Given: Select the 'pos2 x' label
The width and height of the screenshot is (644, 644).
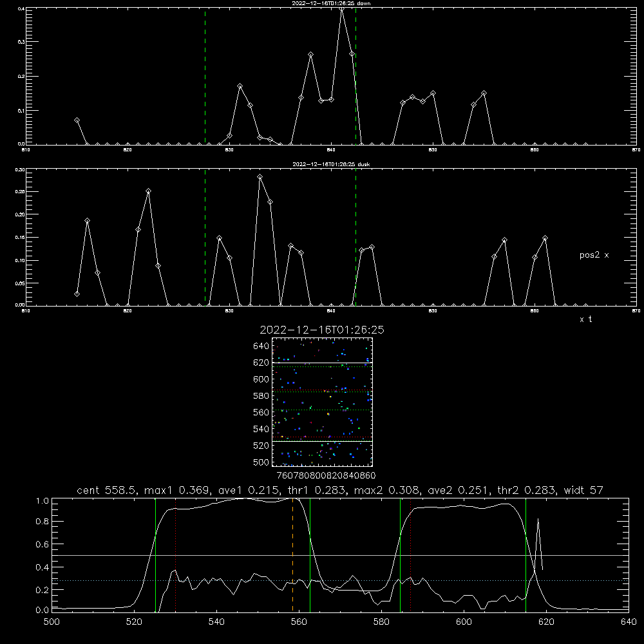Looking at the screenshot, I should (594, 255).
